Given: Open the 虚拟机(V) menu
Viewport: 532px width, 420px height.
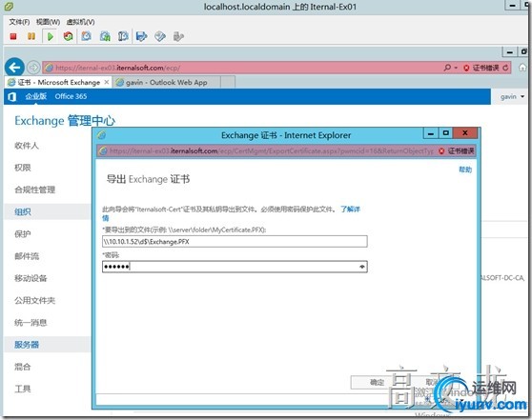Looking at the screenshot, I should coord(80,22).
